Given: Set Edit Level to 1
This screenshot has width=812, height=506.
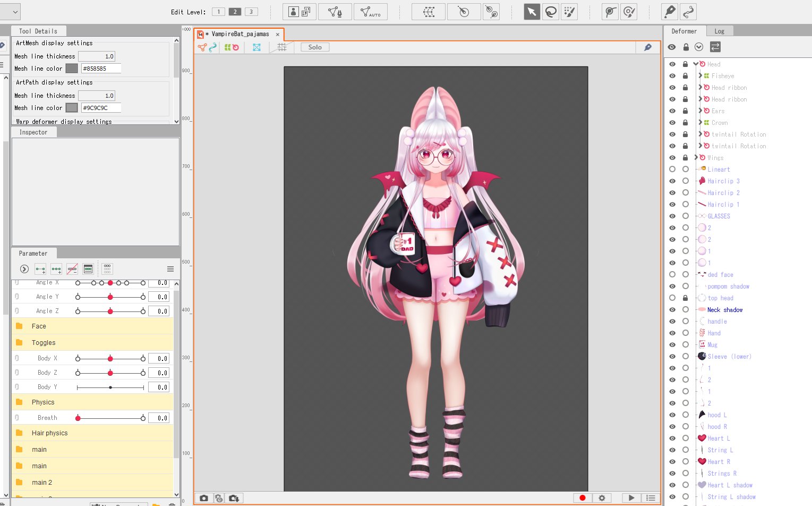Looking at the screenshot, I should coord(218,12).
